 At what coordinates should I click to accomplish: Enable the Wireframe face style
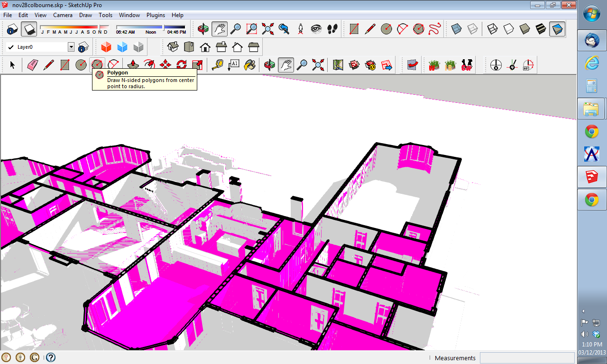(x=493, y=29)
